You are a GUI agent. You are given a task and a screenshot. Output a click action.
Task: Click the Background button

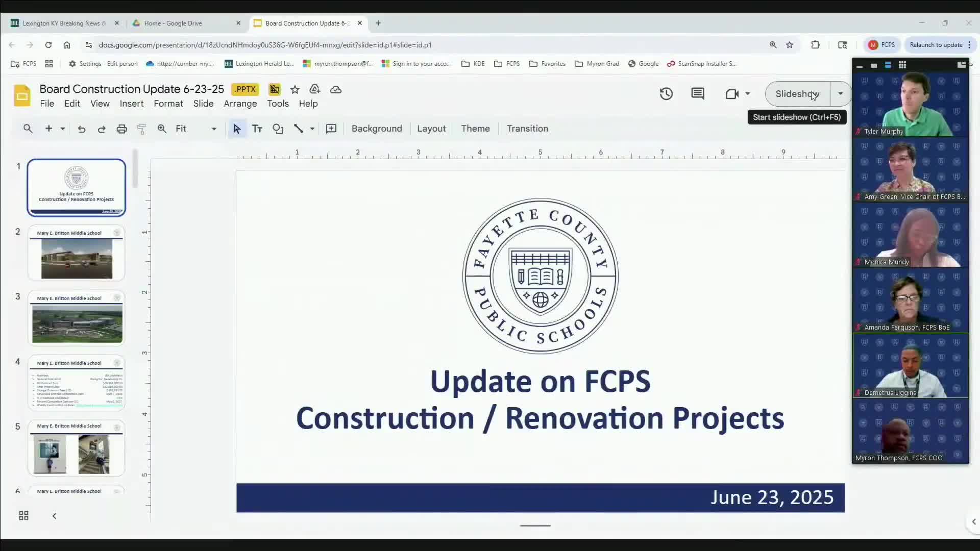(x=377, y=129)
